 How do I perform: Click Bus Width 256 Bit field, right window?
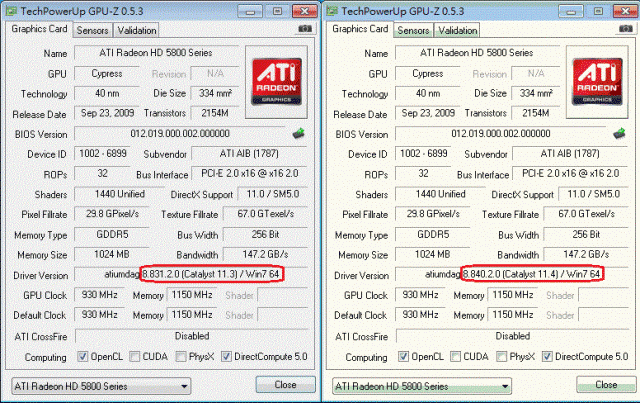586,234
